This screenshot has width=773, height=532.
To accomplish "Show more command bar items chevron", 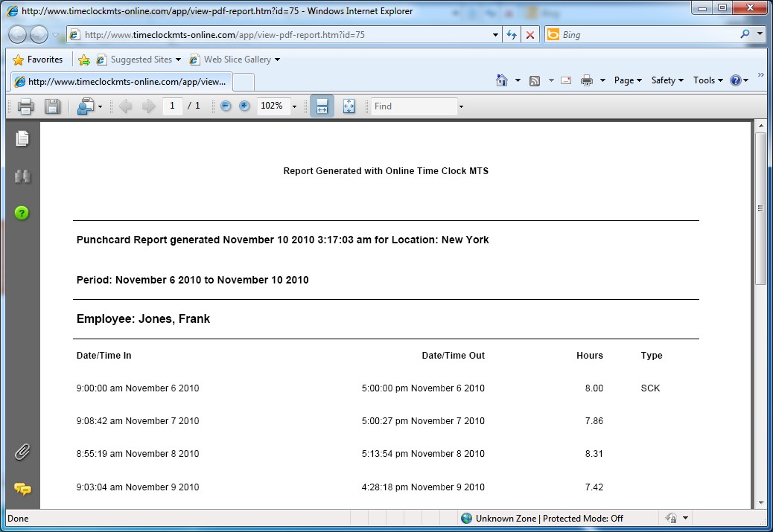I will click(x=760, y=75).
